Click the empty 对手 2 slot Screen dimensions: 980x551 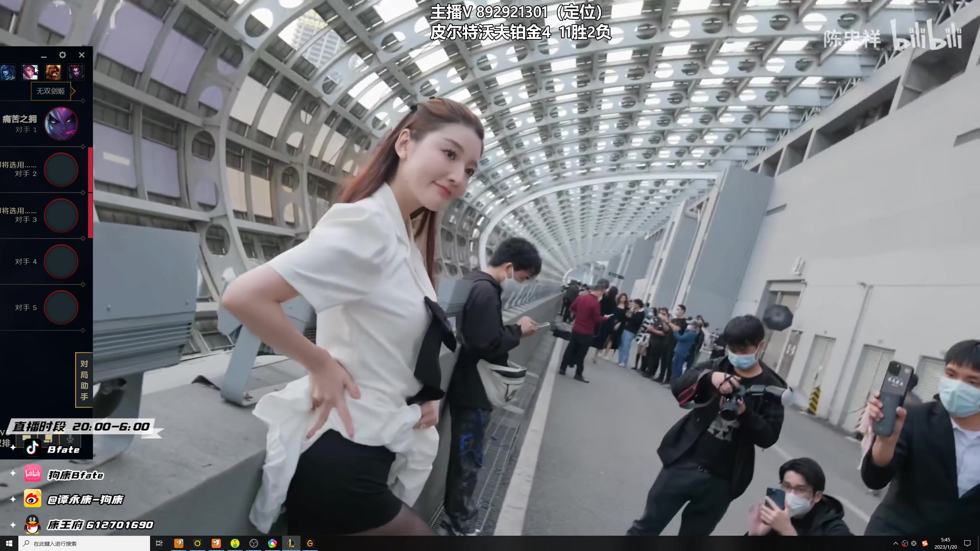pos(61,170)
